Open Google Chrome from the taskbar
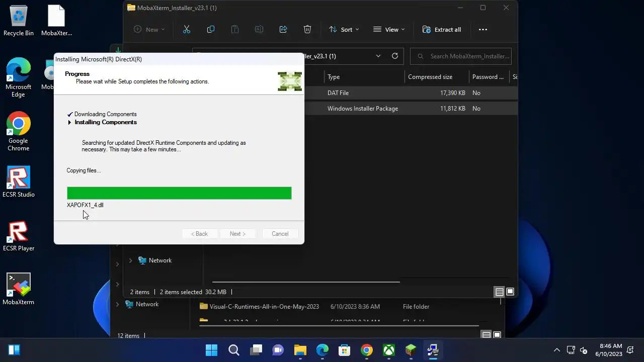 pos(367,350)
